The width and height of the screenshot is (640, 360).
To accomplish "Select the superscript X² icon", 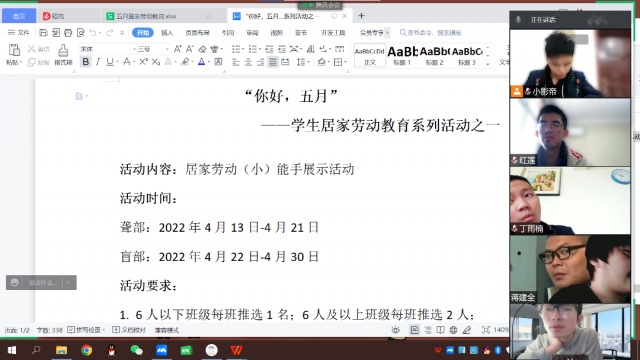I will (143, 62).
